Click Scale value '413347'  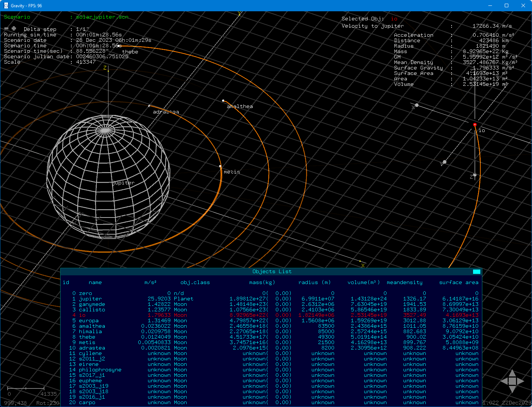(x=86, y=62)
